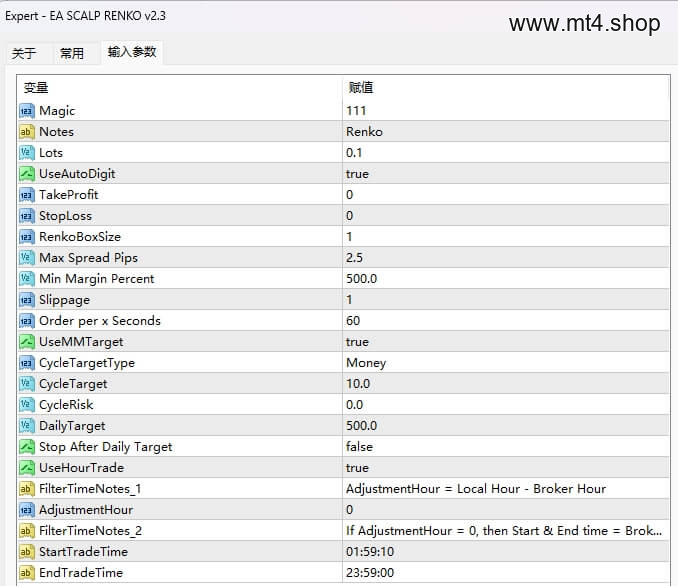This screenshot has height=586, width=678.
Task: Edit the StartTradeTime value 01:59:10
Action: coord(506,551)
